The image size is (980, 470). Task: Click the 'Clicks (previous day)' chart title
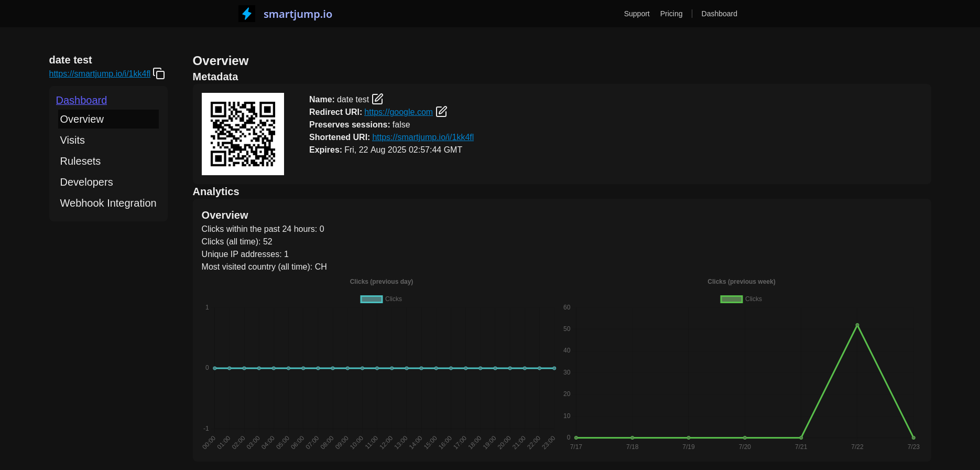pyautogui.click(x=382, y=282)
